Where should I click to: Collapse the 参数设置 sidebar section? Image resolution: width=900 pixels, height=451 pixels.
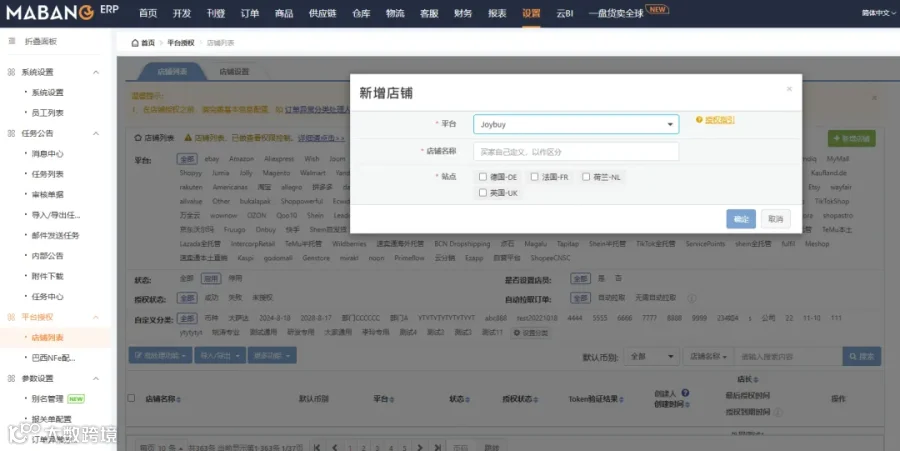[x=96, y=379]
